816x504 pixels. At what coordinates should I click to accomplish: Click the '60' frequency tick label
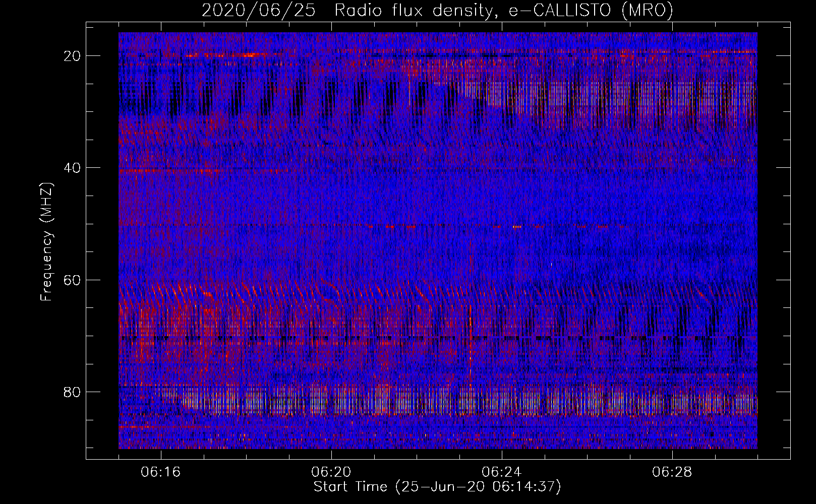73,280
